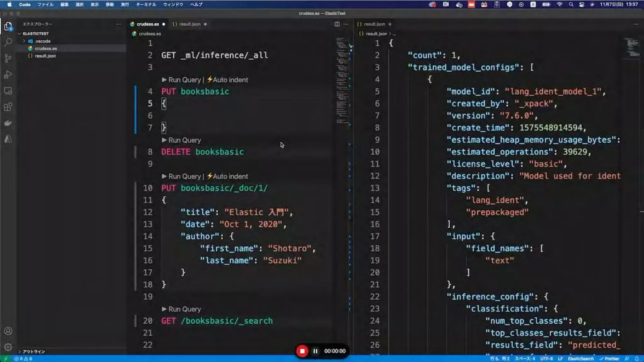Open the Search view in activity bar
Viewport: 644px width, 362px height.
tap(8, 42)
